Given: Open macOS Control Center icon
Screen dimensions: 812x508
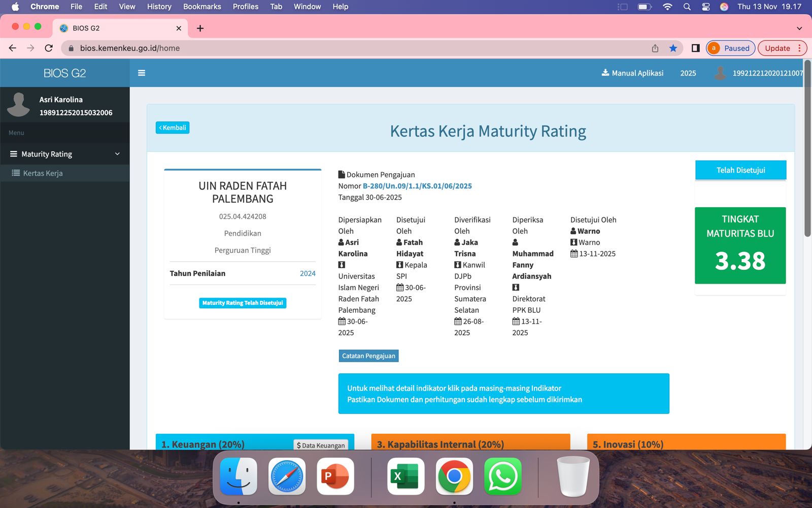Looking at the screenshot, I should pyautogui.click(x=705, y=7).
